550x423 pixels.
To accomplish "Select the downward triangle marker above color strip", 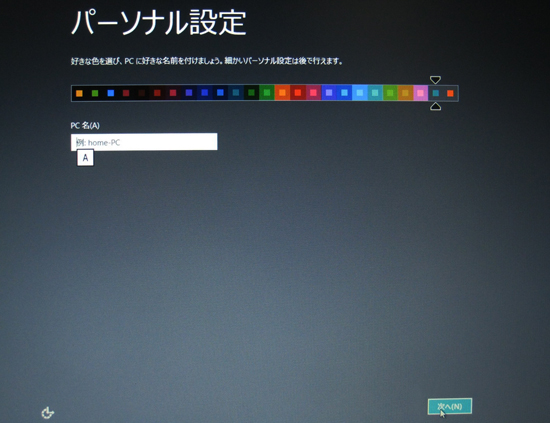I will [435, 80].
